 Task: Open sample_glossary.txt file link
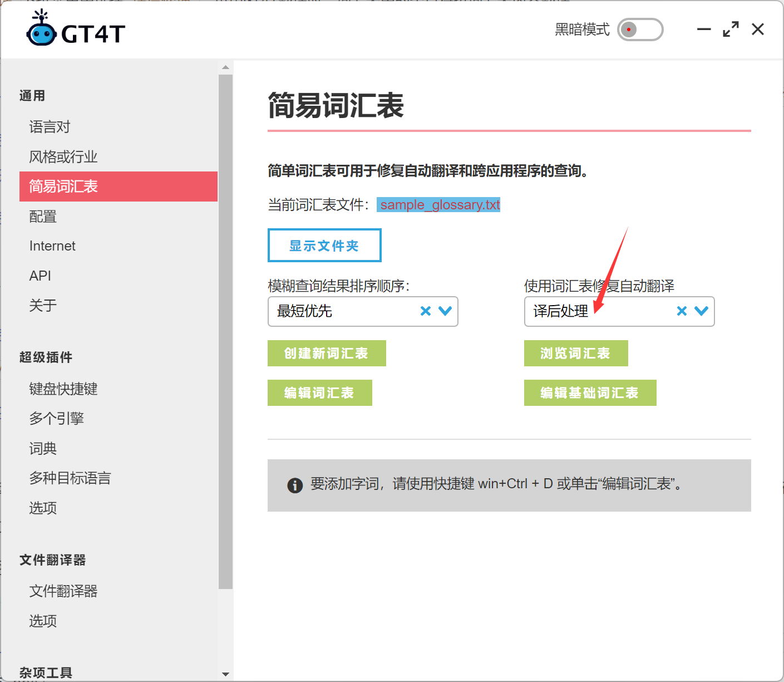point(438,205)
